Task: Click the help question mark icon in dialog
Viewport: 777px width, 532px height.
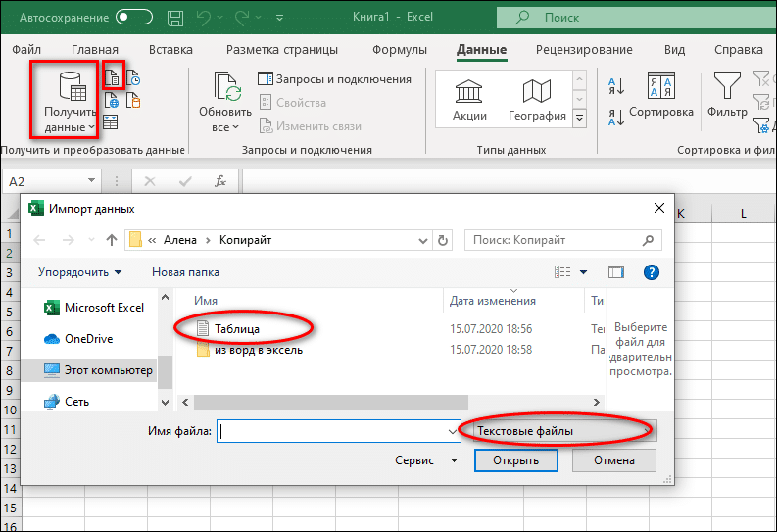Action: tap(651, 272)
